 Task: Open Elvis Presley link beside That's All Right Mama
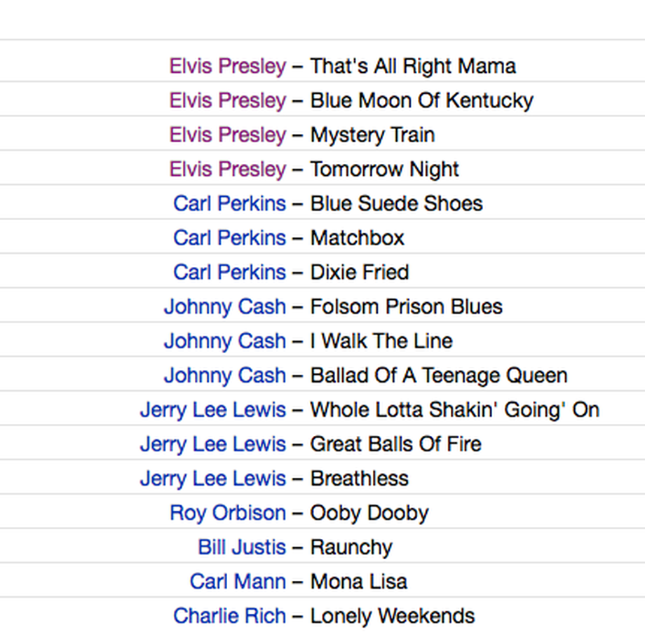228,66
